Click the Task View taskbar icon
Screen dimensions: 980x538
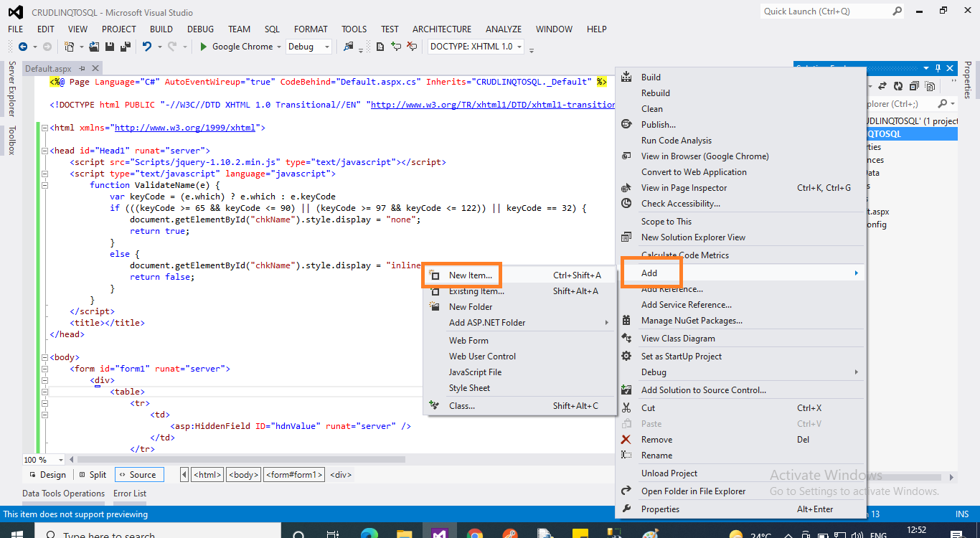(x=334, y=534)
